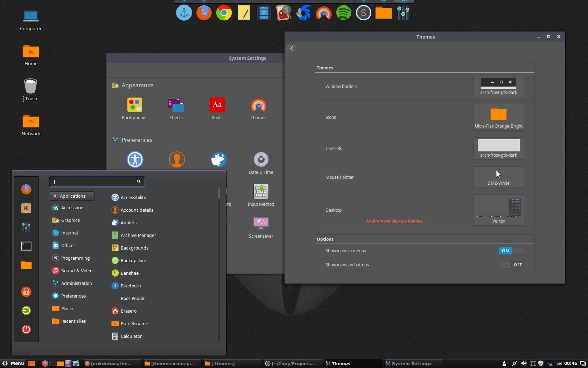Image resolution: width=588 pixels, height=368 pixels.
Task: Open Effects in System Settings
Action: tap(176, 109)
